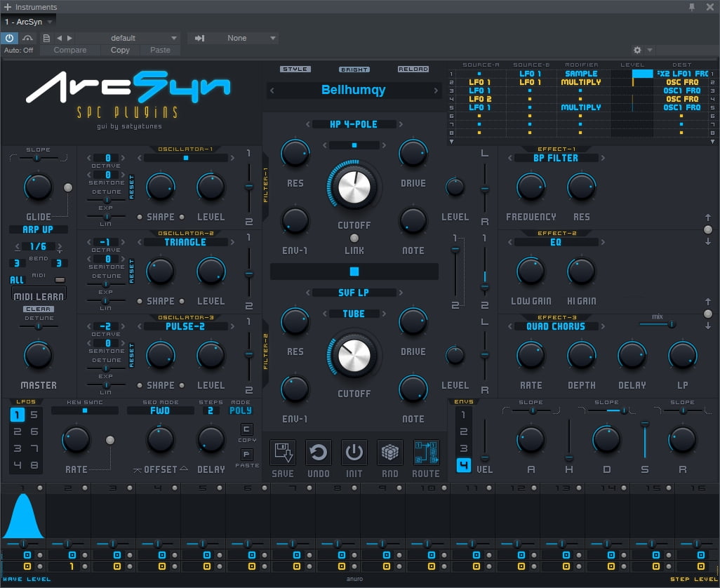This screenshot has width=720, height=588.
Task: Click the INIT power icon
Action: (354, 452)
